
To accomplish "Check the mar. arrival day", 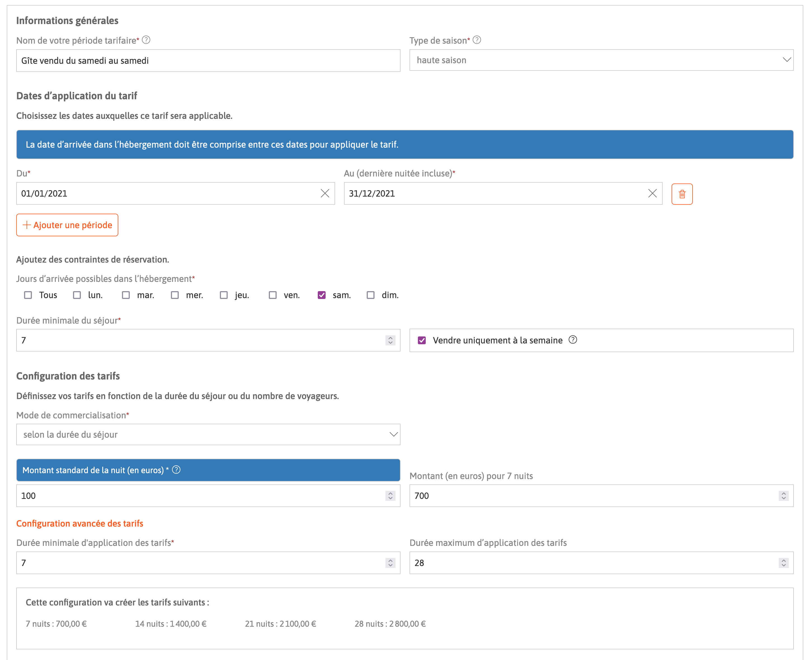I will [x=126, y=295].
